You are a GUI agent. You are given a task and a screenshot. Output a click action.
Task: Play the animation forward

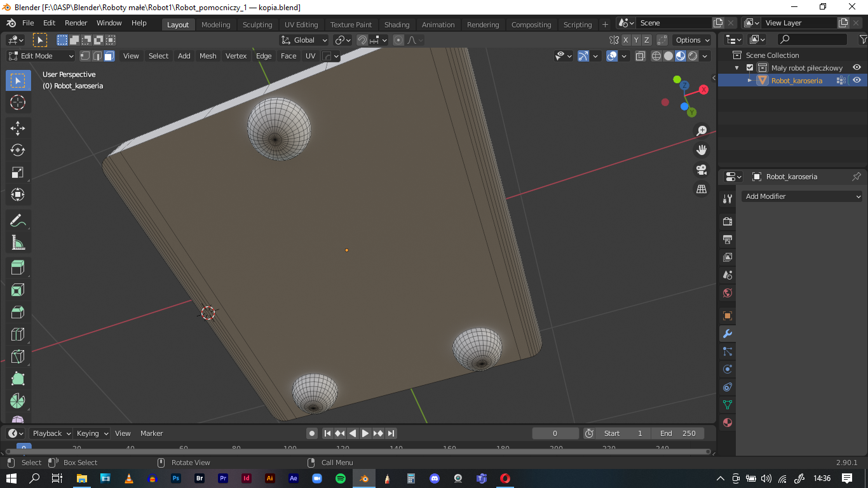(x=365, y=433)
